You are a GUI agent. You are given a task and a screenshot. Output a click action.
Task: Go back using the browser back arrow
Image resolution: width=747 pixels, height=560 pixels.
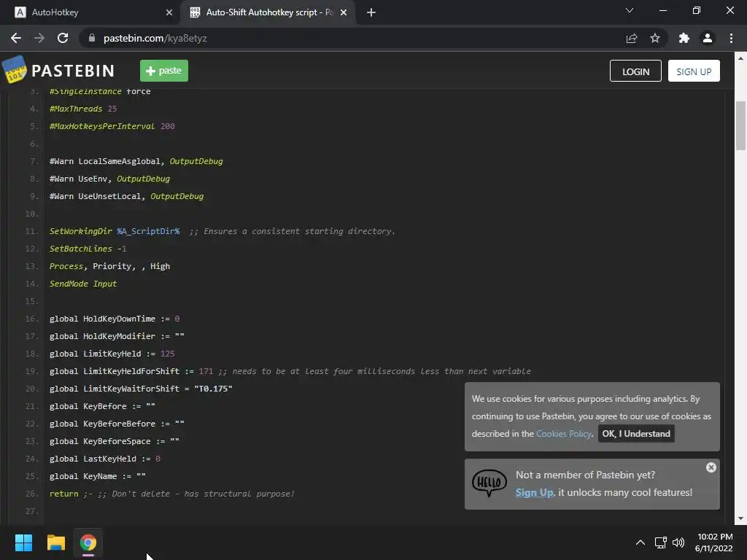point(16,38)
